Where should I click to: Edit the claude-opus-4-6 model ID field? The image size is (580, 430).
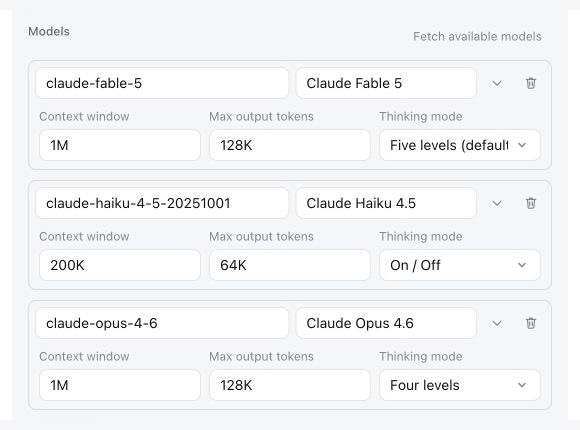pos(162,323)
